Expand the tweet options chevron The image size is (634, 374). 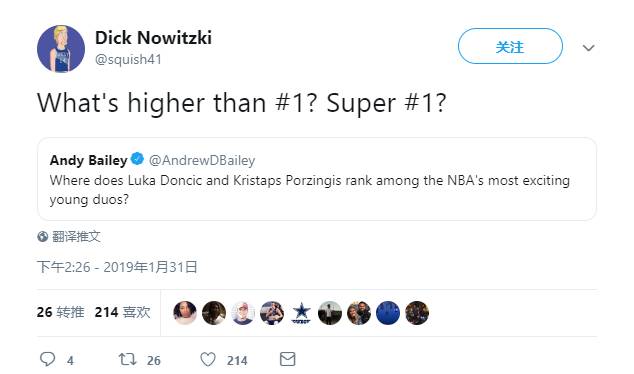[588, 48]
